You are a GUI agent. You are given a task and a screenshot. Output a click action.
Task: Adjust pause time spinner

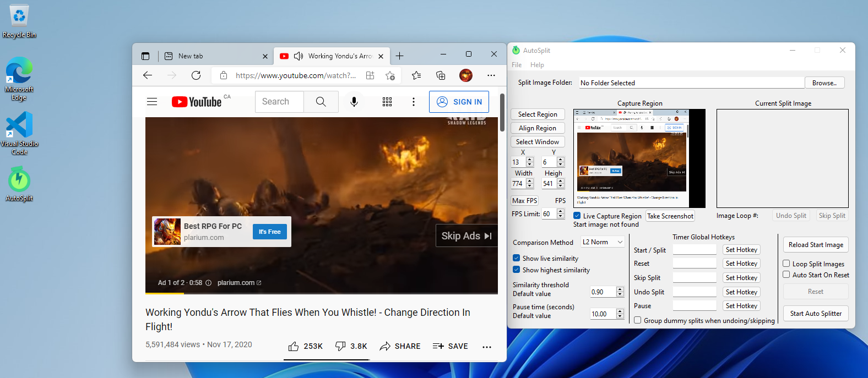(x=620, y=314)
